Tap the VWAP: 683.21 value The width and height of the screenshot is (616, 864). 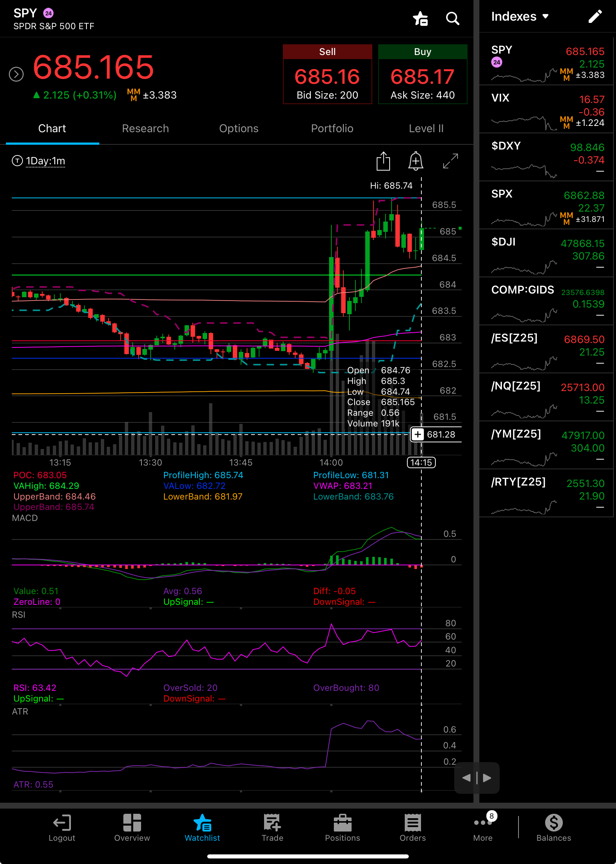tap(343, 486)
